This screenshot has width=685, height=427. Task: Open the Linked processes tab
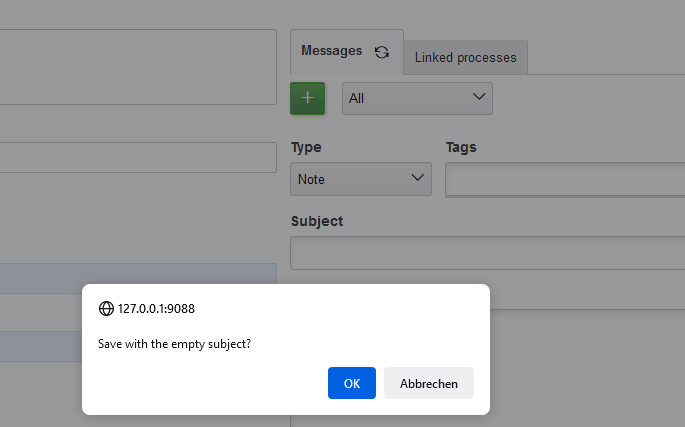click(x=465, y=57)
